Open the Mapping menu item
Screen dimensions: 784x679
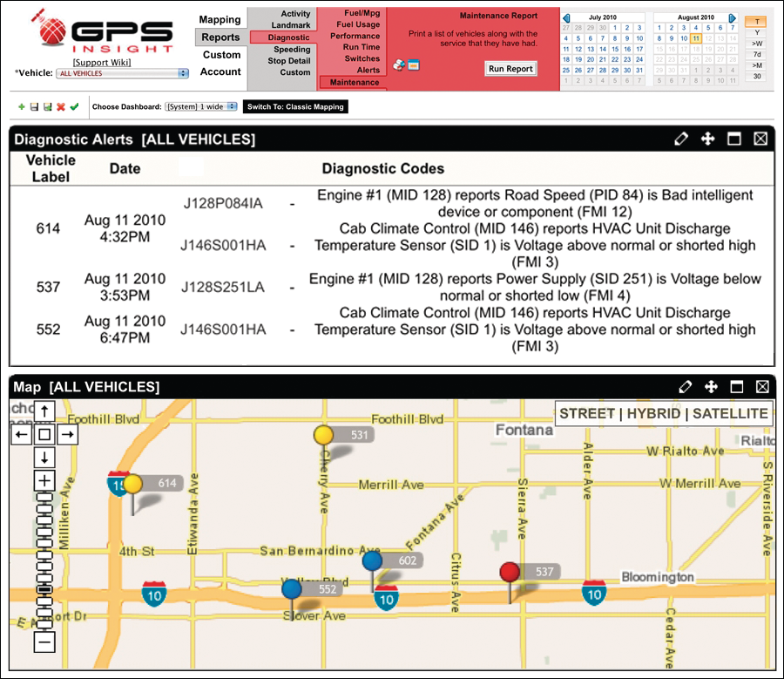pos(220,19)
